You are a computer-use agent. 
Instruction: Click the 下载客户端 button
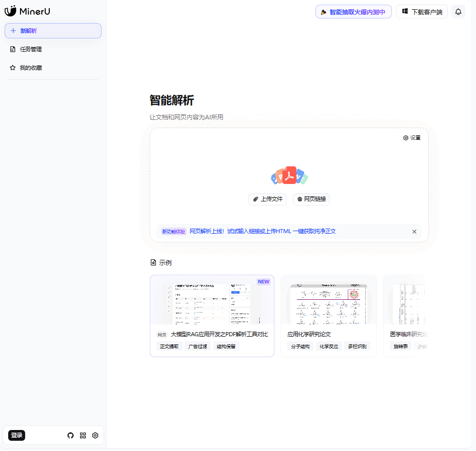(422, 12)
